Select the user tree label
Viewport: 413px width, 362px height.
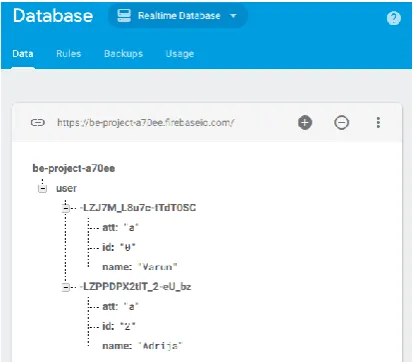tap(66, 188)
